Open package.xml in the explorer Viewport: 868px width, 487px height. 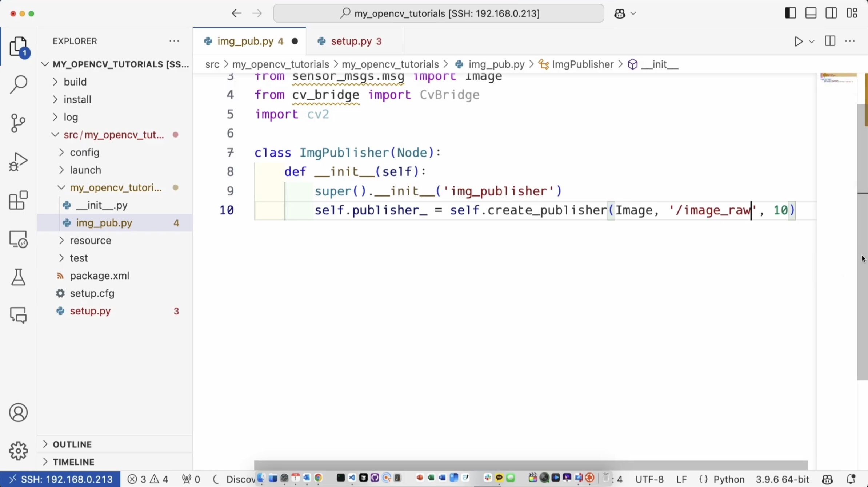coord(99,276)
